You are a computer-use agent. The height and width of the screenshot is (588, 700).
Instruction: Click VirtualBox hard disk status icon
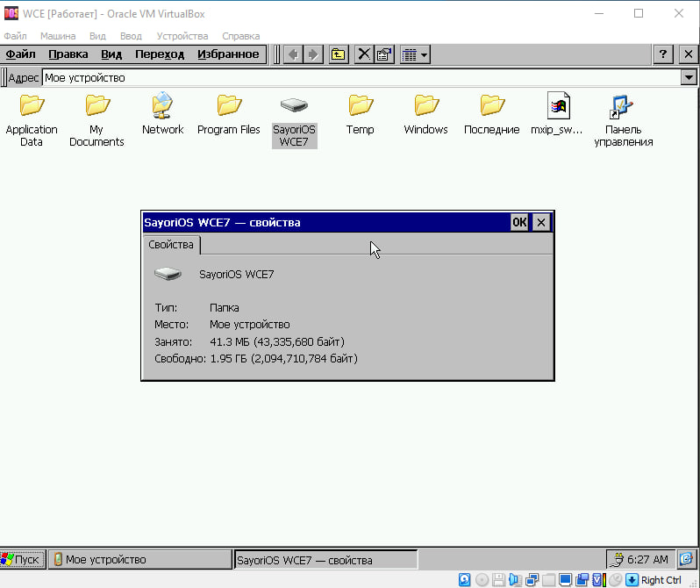point(464,579)
